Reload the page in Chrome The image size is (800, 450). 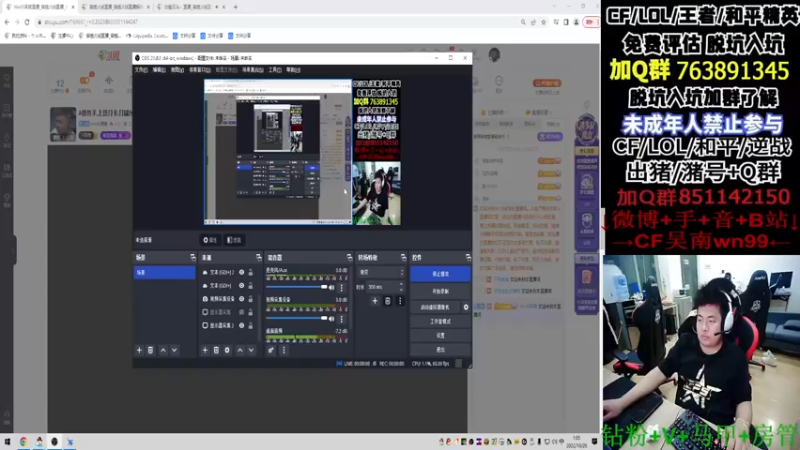click(x=27, y=22)
